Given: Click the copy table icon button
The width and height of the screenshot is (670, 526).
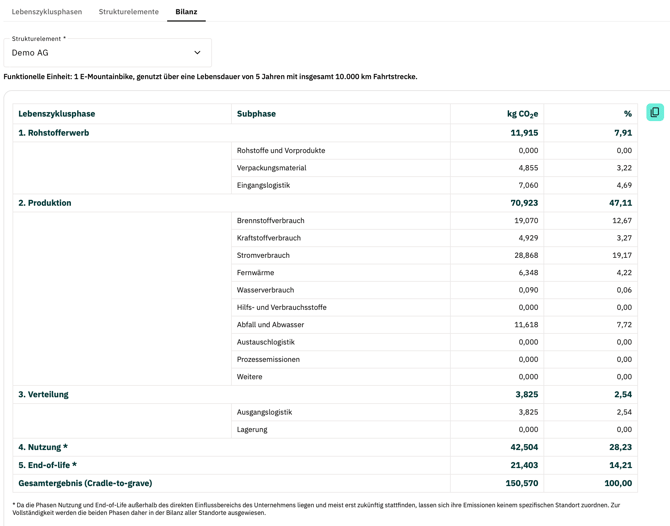Looking at the screenshot, I should [x=655, y=113].
